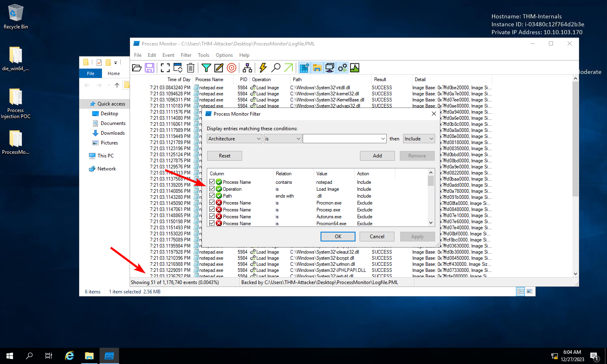The image size is (607, 364).
Task: Click the Highlight pencil toolbar icon
Action: (x=219, y=68)
